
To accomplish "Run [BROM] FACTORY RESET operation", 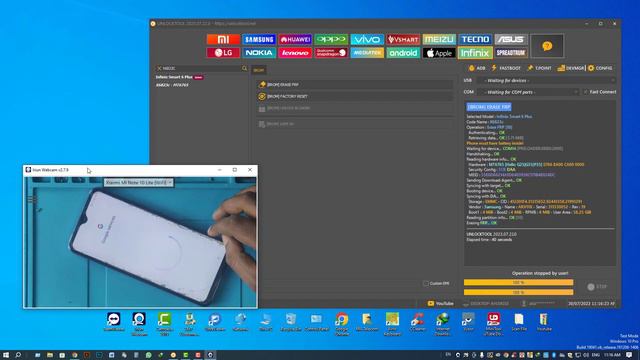I will [x=355, y=96].
